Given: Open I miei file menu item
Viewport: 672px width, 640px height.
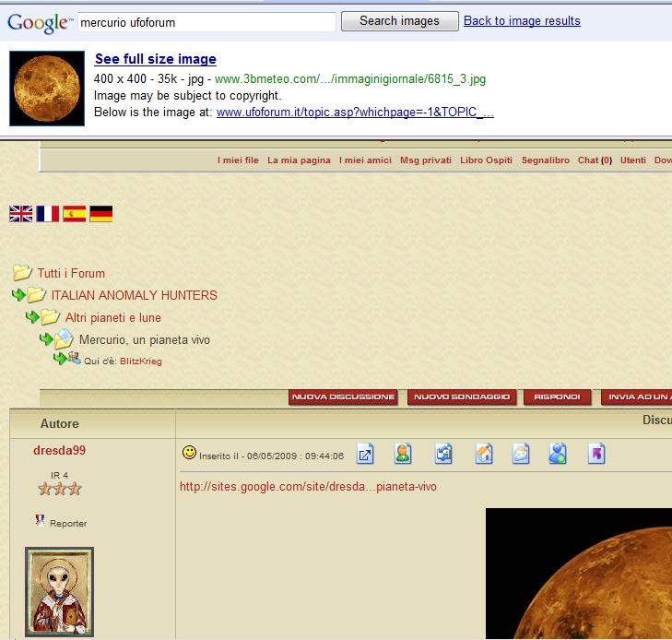Looking at the screenshot, I should point(238,160).
